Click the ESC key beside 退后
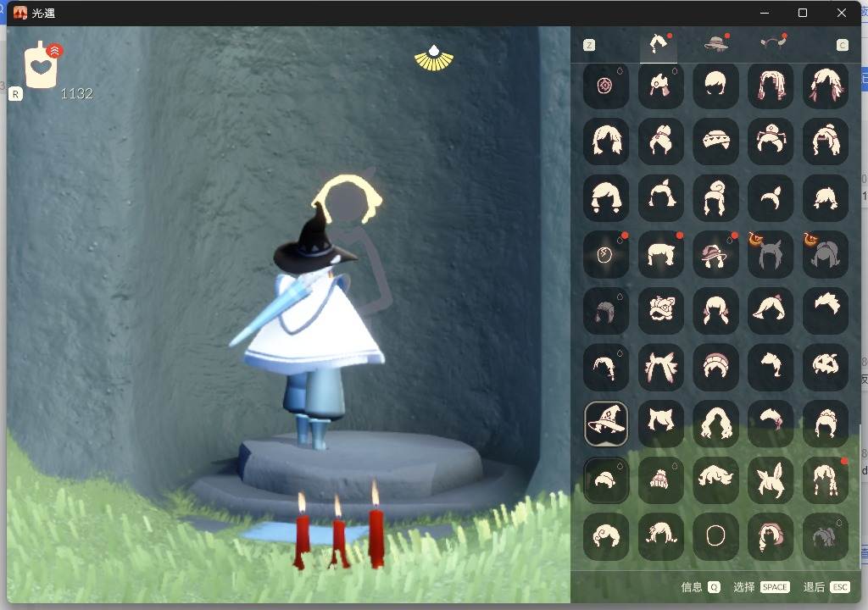Viewport: 868px width, 610px height. (840, 587)
